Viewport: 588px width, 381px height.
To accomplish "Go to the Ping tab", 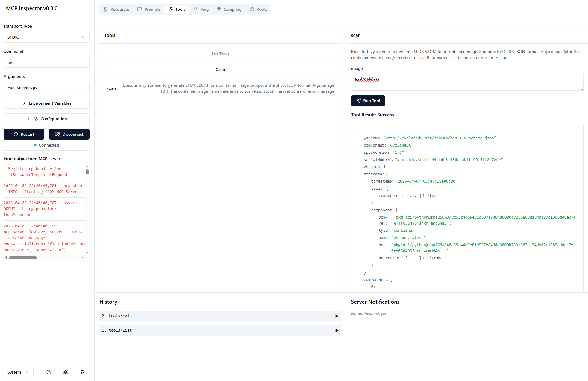I will 201,9.
